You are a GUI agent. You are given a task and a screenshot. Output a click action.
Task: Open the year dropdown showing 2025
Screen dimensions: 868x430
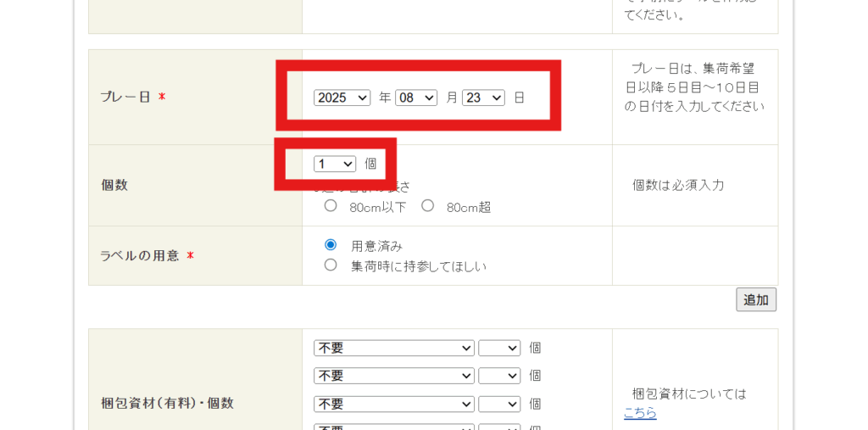342,98
